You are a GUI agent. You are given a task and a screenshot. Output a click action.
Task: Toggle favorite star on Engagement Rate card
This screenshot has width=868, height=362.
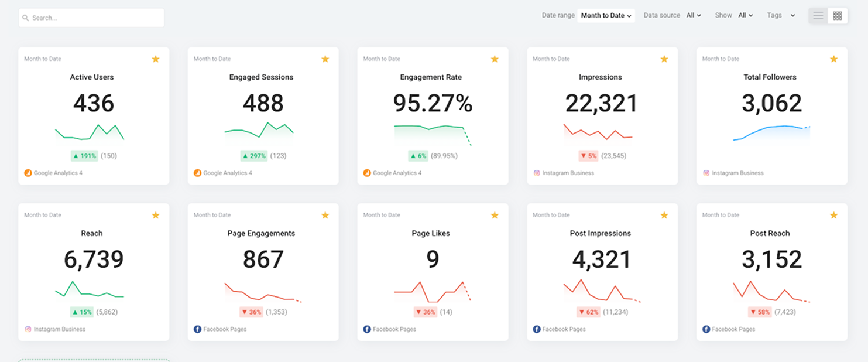[x=495, y=59]
